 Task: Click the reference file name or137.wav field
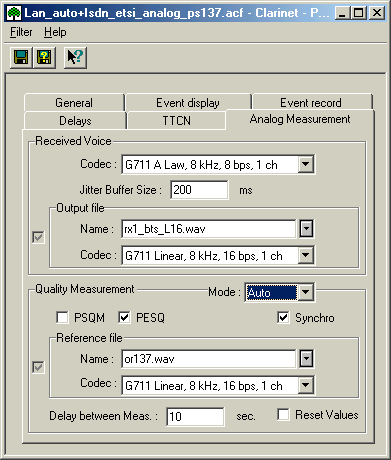click(209, 359)
